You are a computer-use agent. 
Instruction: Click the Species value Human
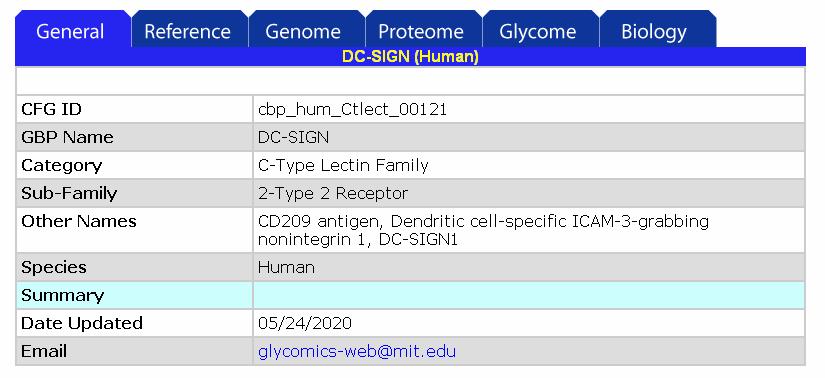(x=286, y=267)
